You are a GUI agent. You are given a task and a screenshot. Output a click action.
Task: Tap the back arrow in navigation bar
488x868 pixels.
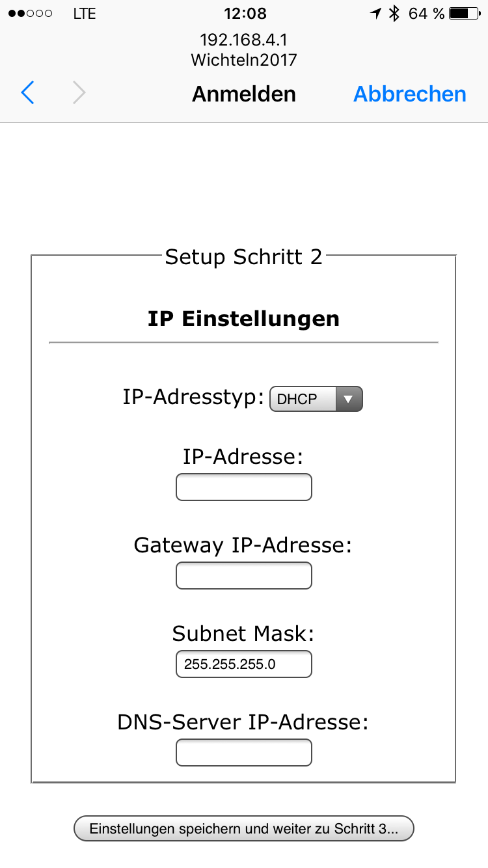pos(27,94)
